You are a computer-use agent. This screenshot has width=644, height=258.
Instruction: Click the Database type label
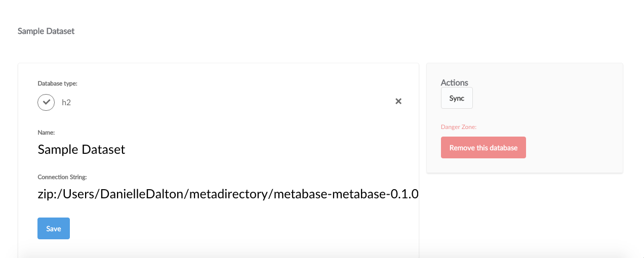tap(58, 83)
